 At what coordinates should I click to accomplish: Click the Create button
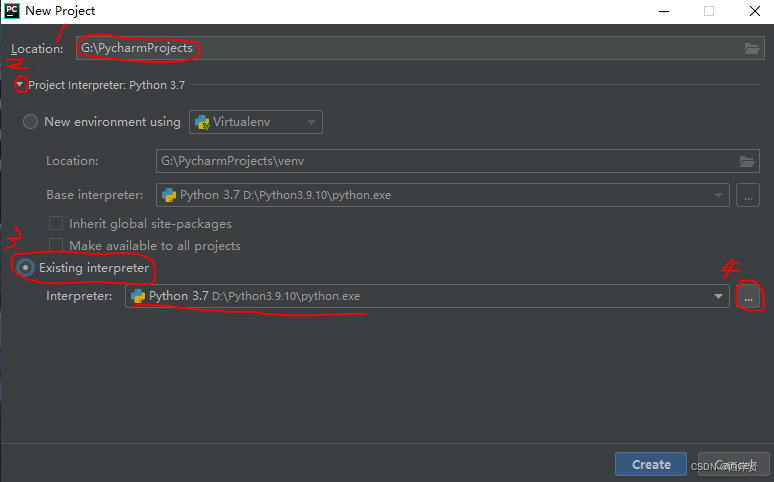(651, 464)
